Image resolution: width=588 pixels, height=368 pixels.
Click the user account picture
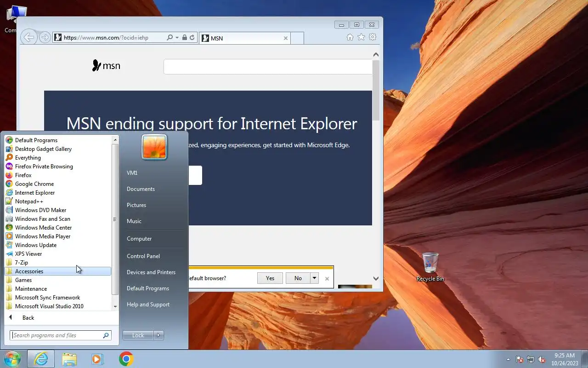[x=154, y=147]
